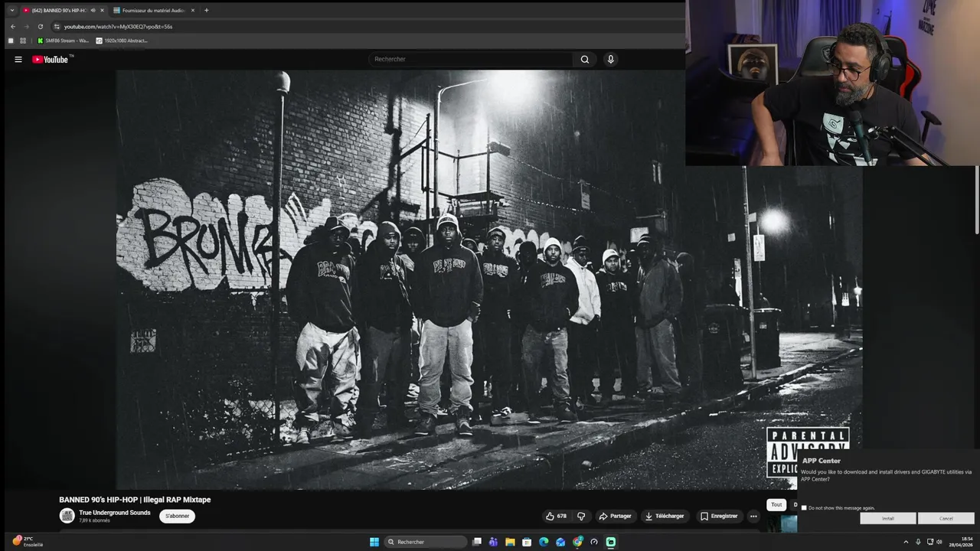Viewport: 980px width, 551px height.
Task: Open the SMF86 Stream bookmark
Action: pyautogui.click(x=63, y=41)
